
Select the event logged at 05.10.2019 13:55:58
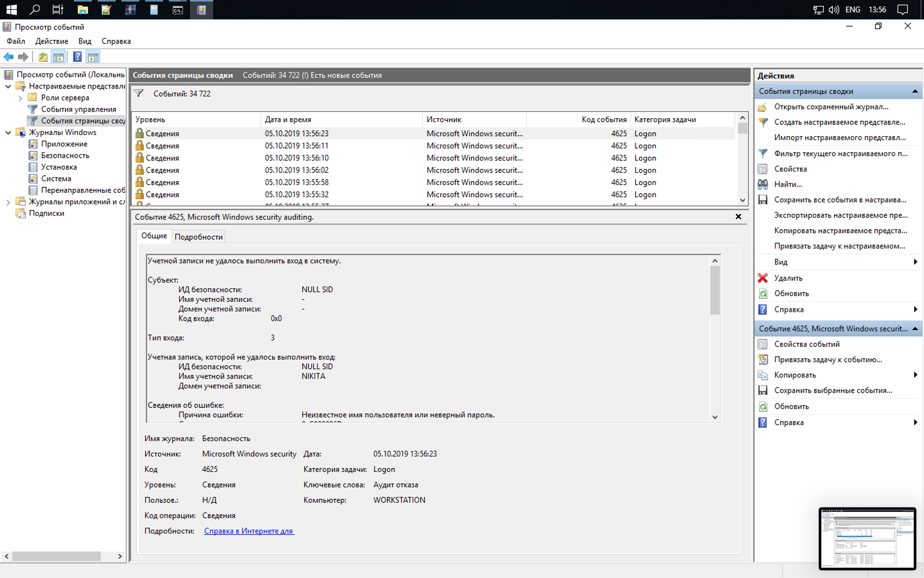coord(433,182)
